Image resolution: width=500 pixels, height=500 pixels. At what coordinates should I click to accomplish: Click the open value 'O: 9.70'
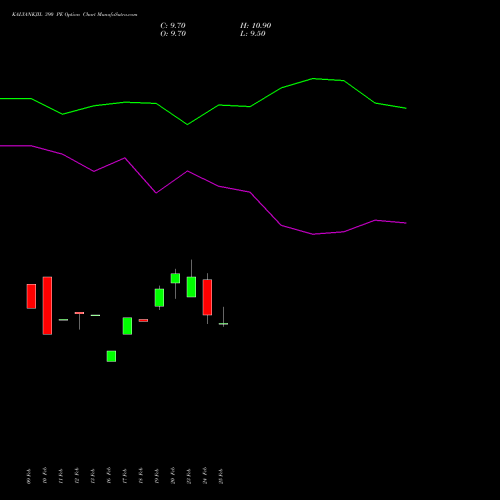click(x=173, y=34)
